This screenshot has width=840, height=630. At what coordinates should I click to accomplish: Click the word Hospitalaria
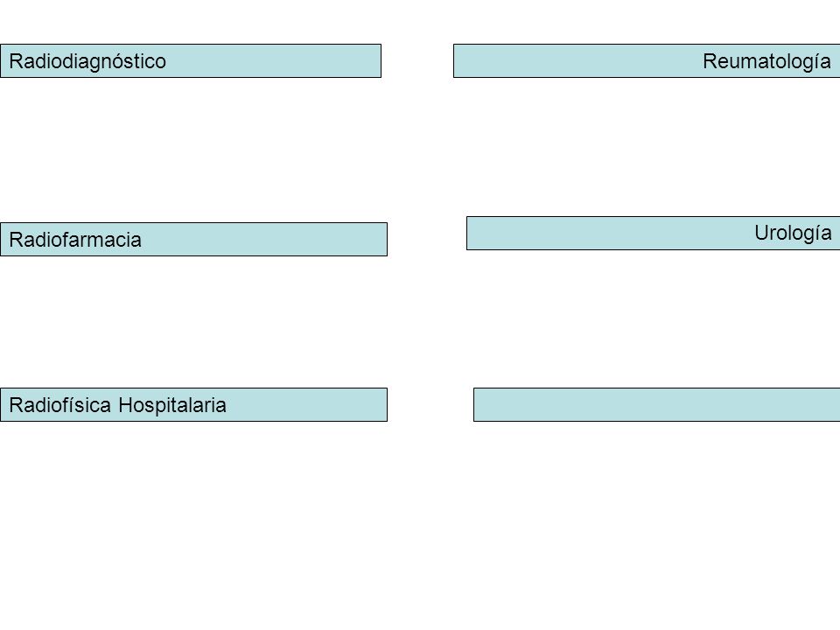coord(172,405)
